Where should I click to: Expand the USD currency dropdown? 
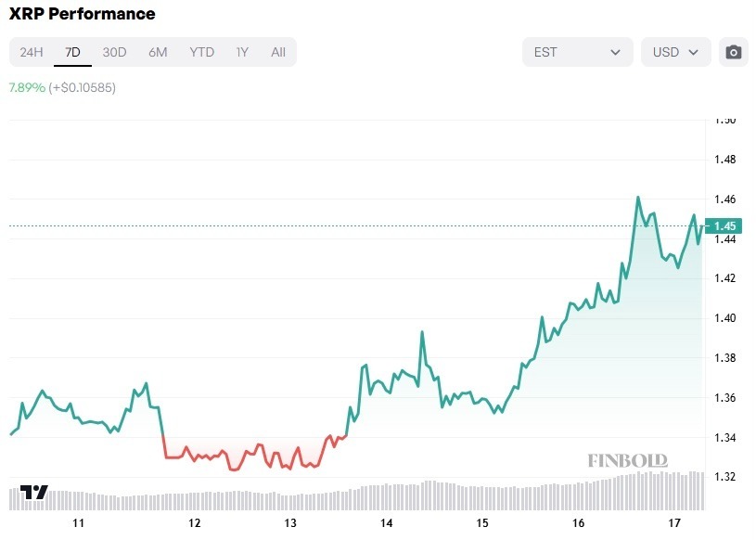(x=675, y=52)
